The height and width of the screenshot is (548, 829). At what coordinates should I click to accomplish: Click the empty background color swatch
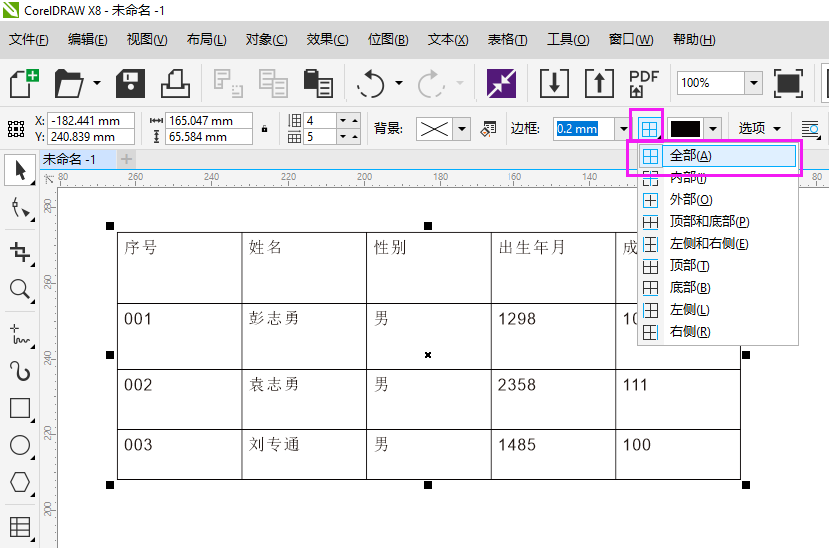pos(434,128)
